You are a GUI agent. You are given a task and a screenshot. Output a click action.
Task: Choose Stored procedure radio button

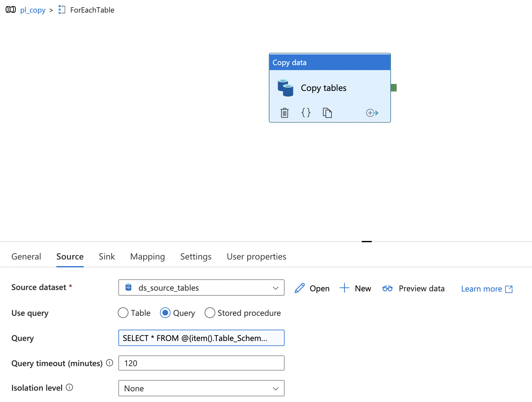click(210, 313)
